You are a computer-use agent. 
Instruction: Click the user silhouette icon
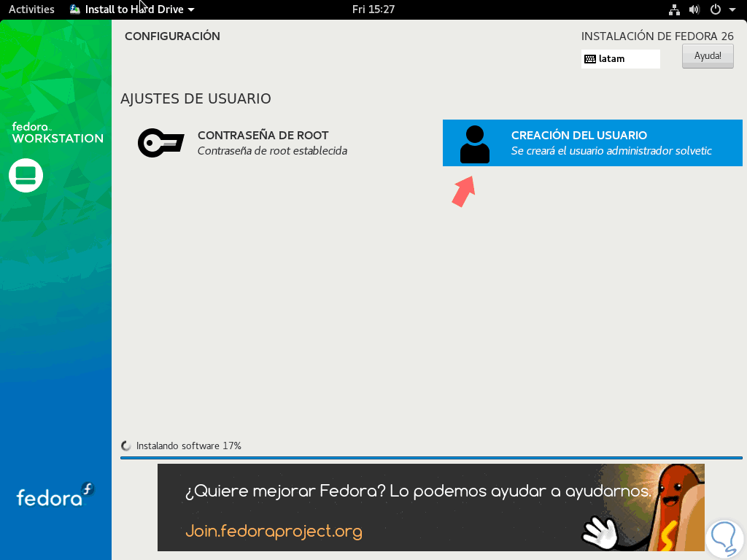474,144
